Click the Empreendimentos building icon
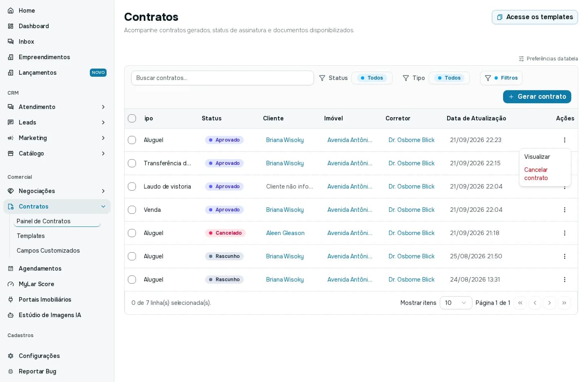This screenshot has height=382, width=588. pos(11,57)
